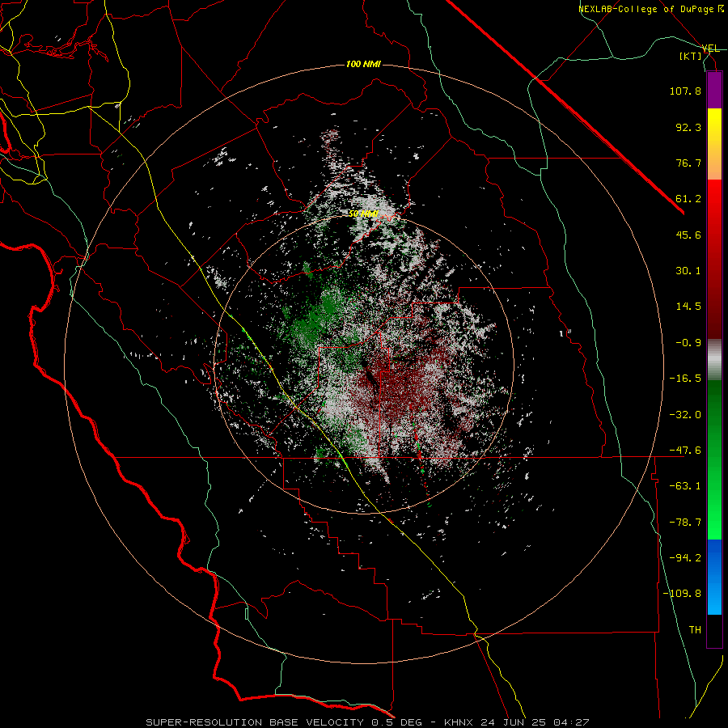Click the Super-Resolution Base Velocity caption
The image size is (728, 728).
click(x=367, y=722)
